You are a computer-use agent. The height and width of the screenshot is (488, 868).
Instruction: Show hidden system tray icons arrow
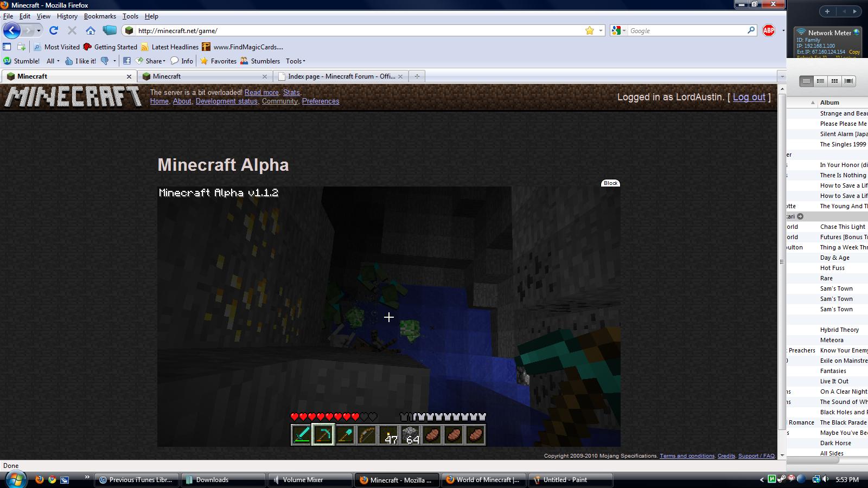coord(762,479)
